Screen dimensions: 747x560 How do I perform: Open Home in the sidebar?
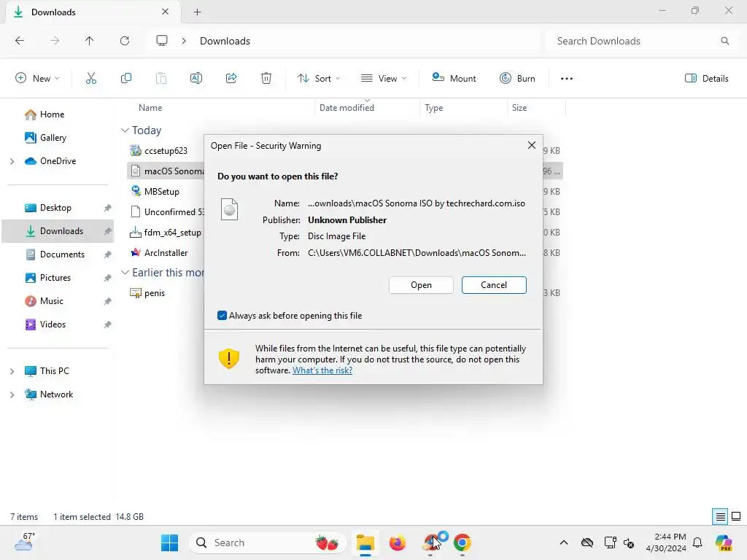52,114
